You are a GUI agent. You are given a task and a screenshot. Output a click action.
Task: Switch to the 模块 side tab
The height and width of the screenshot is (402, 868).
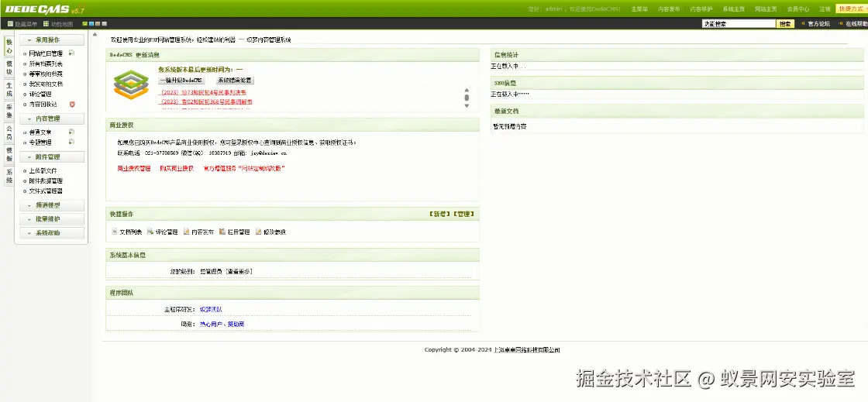[x=9, y=67]
